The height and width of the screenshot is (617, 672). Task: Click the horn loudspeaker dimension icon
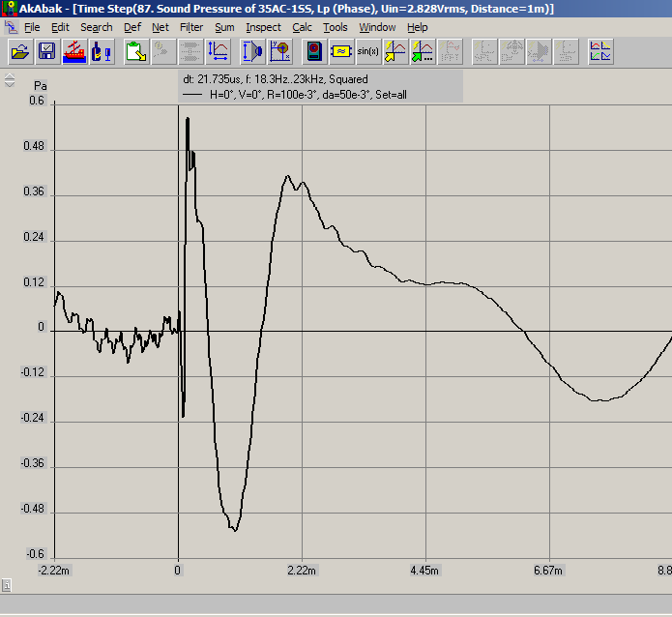coord(253,51)
